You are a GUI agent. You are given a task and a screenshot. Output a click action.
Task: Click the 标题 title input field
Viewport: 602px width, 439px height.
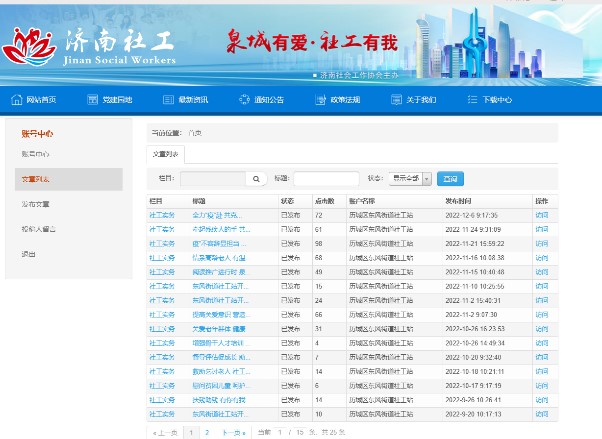326,179
